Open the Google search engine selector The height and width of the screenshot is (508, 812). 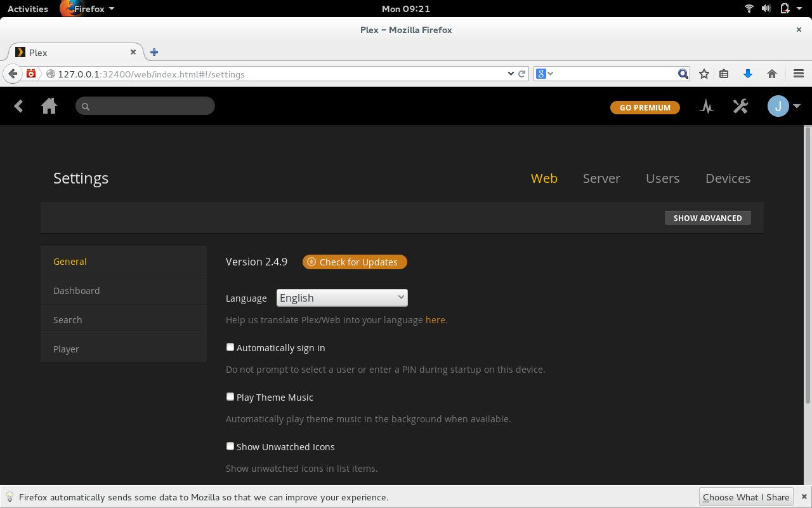(544, 74)
